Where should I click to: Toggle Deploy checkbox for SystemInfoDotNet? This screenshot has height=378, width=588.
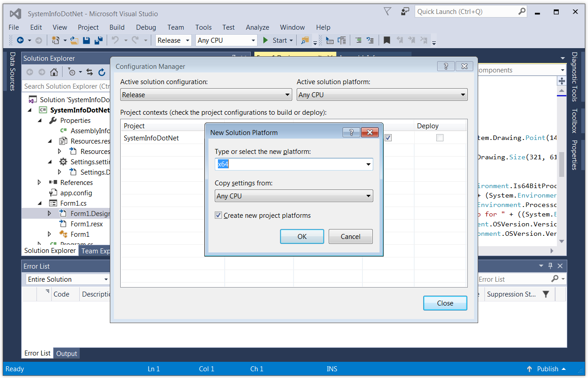tap(440, 138)
